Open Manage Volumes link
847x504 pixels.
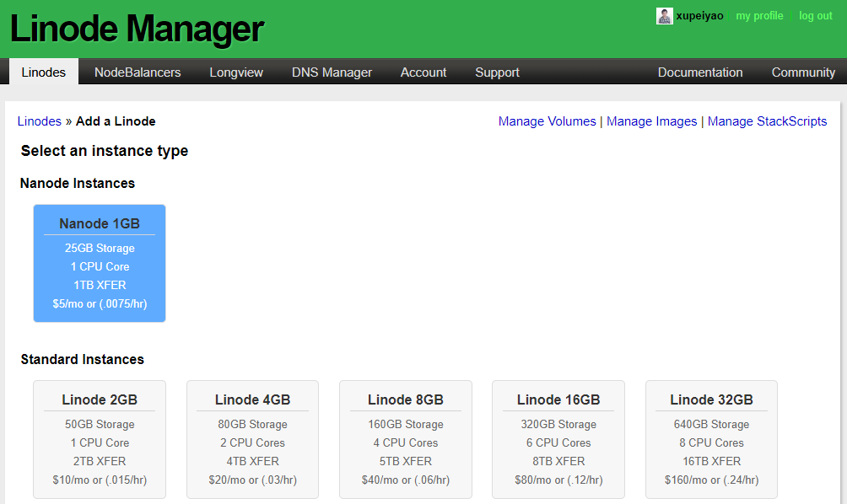548,121
